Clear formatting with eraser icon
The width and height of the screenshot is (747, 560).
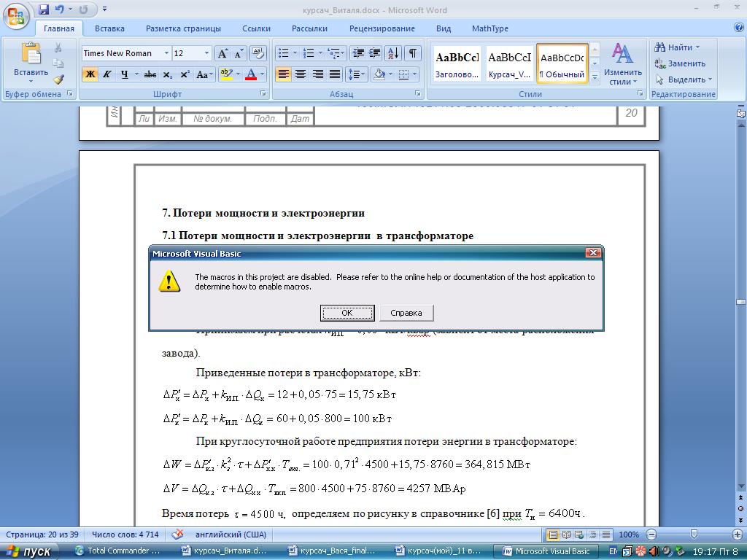coord(258,53)
